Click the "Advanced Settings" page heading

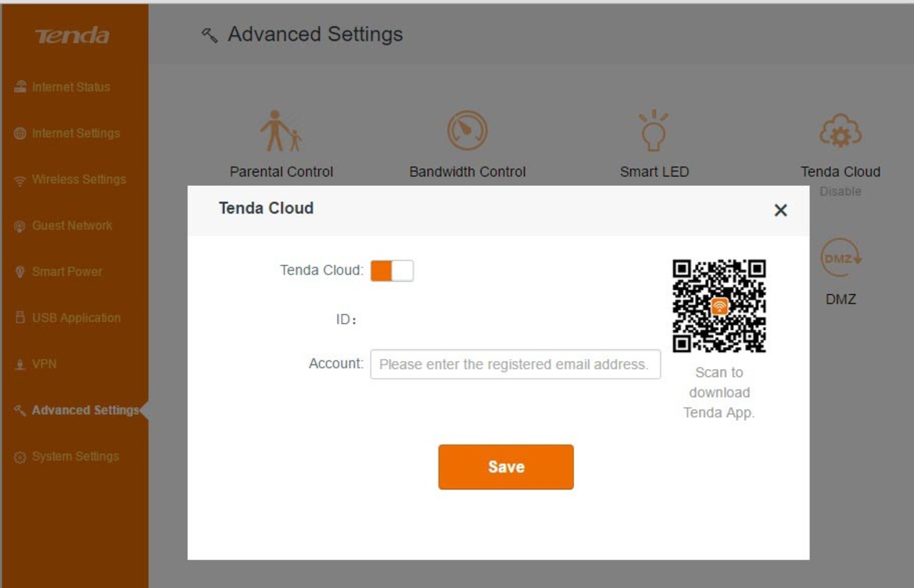(315, 34)
